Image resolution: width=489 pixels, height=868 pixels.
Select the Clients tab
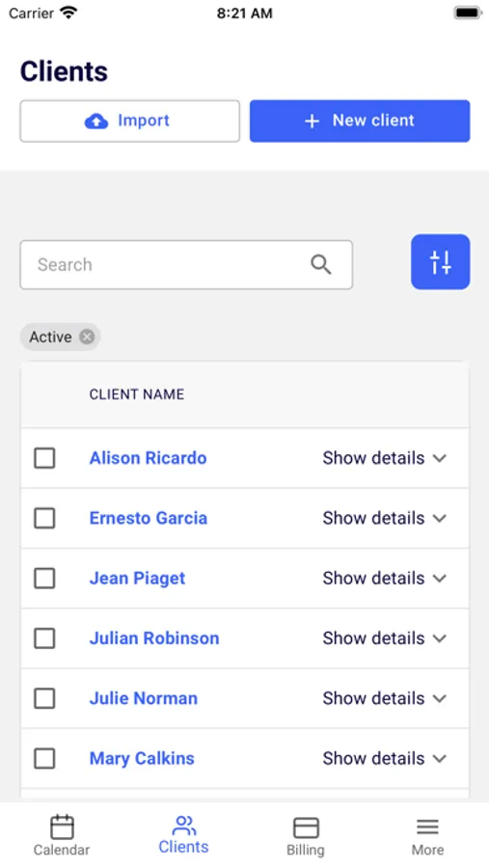point(183,835)
